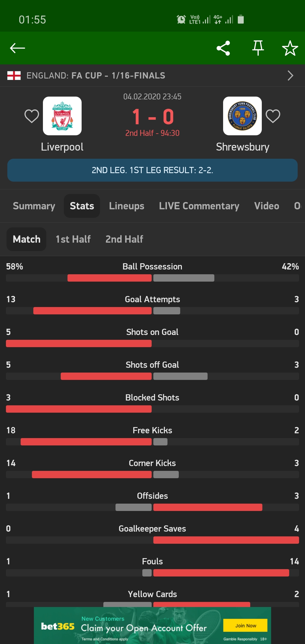Image resolution: width=305 pixels, height=644 pixels.
Task: Switch to the Video tab
Action: [x=267, y=206]
